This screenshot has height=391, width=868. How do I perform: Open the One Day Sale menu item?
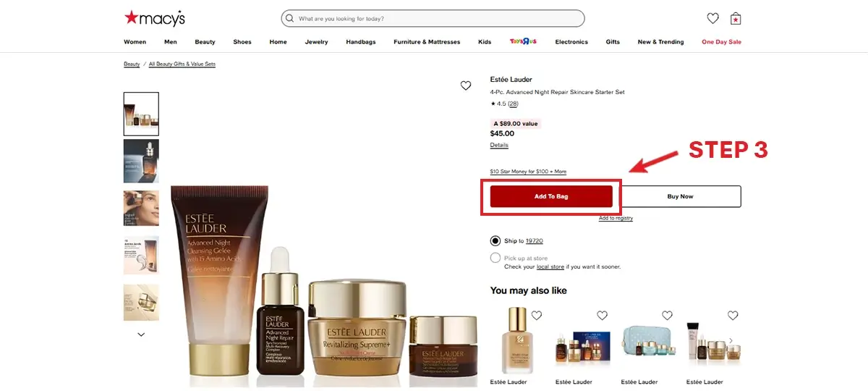721,42
